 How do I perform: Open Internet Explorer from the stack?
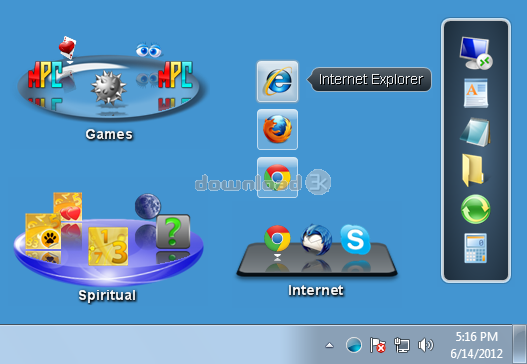[277, 82]
